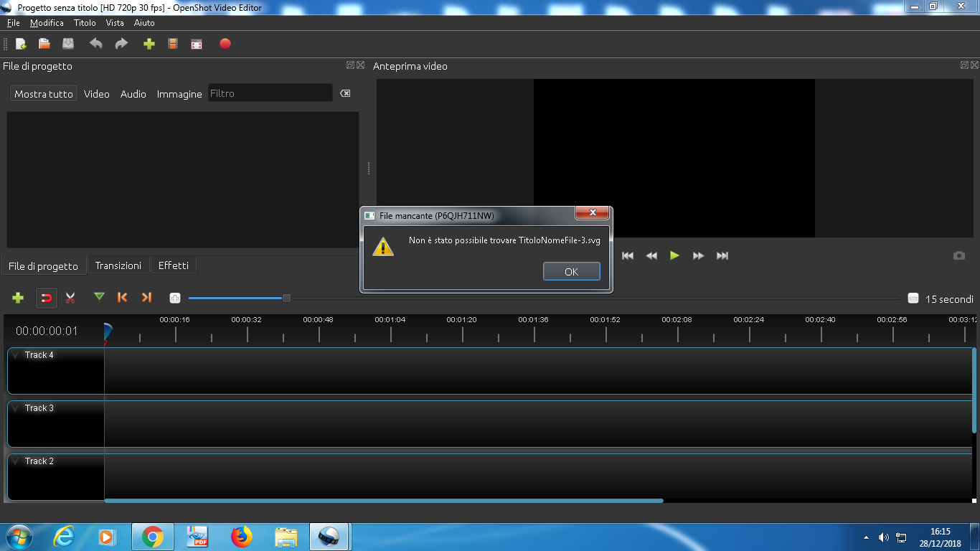Screen dimensions: 980x551
Task: Confirm the missing file dialog with OK
Action: (x=572, y=271)
